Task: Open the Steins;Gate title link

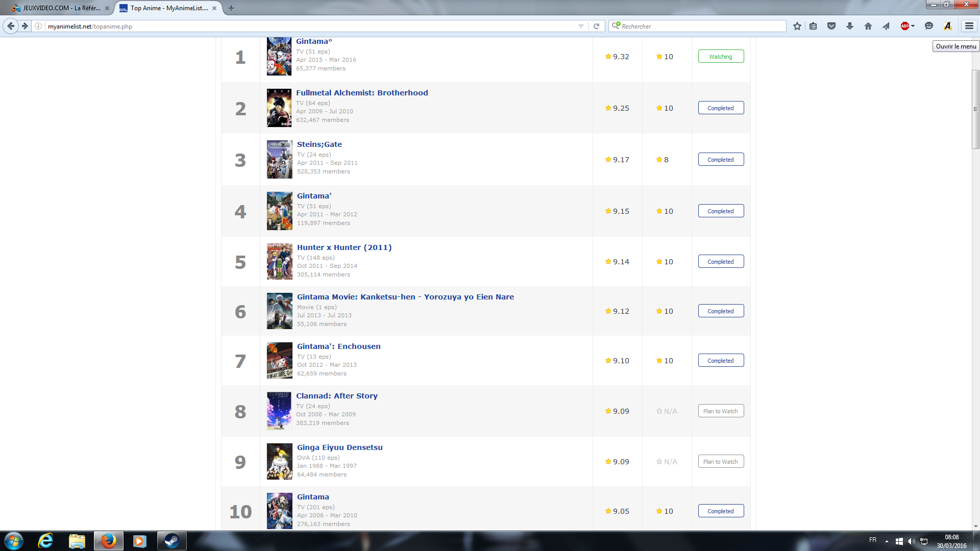Action: tap(320, 144)
